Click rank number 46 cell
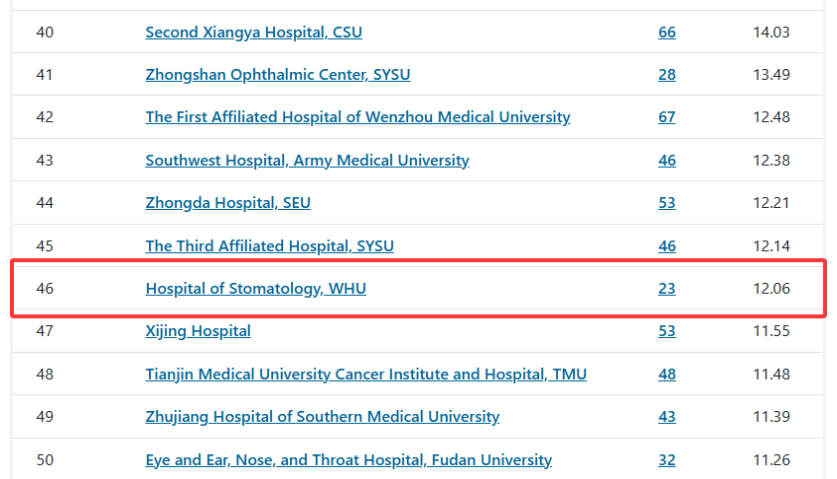Image resolution: width=837 pixels, height=479 pixels. pos(45,288)
